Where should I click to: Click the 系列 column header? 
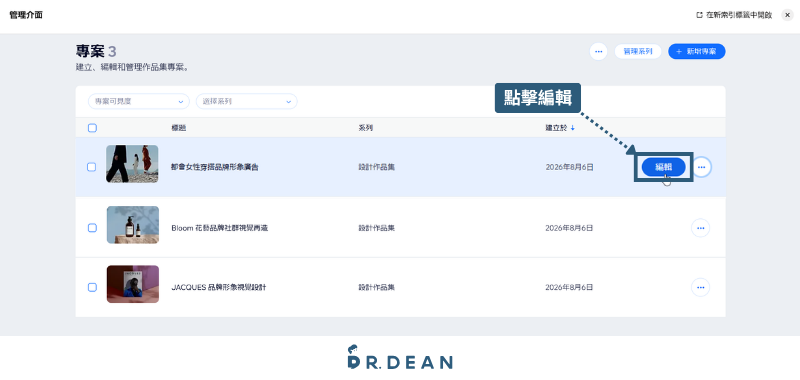click(365, 128)
